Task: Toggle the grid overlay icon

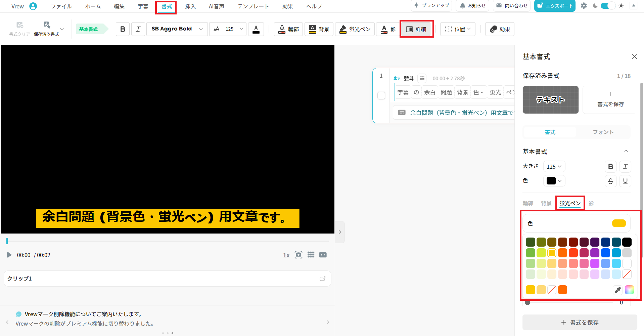Action: pos(311,255)
